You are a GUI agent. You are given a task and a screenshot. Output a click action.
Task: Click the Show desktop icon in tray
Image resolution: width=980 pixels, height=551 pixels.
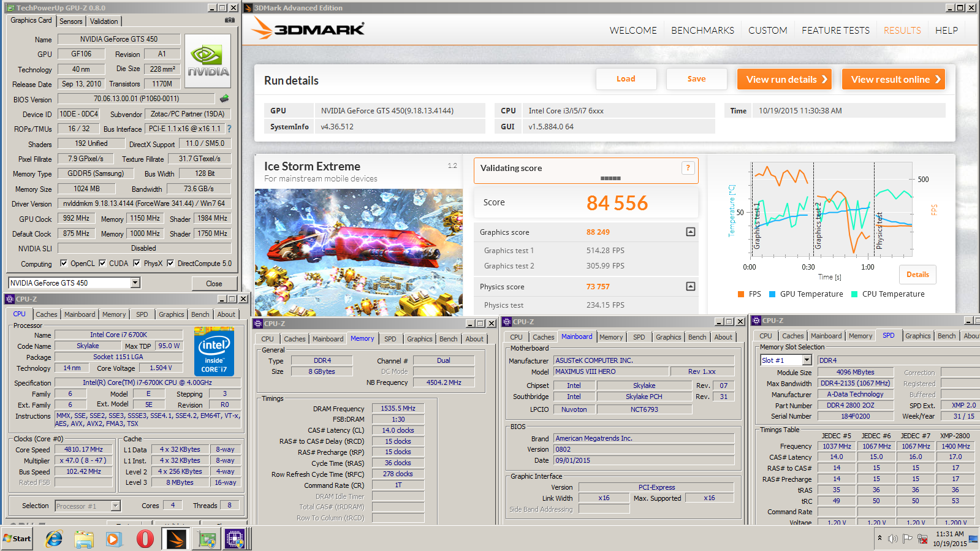tap(973, 539)
